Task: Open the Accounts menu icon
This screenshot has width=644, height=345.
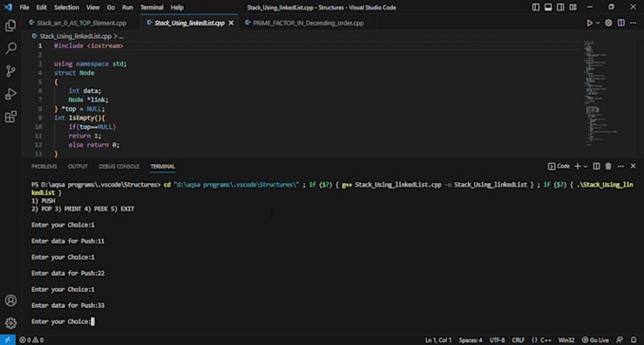Action: pos(10,300)
